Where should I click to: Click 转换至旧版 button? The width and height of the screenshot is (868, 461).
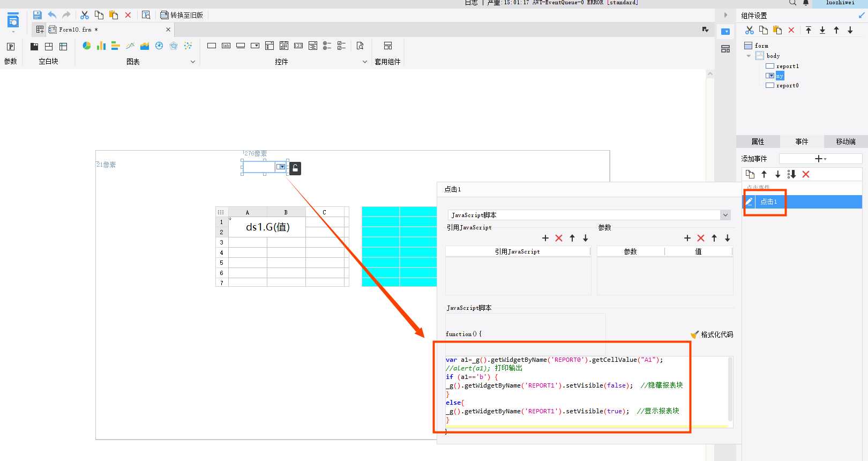click(182, 15)
